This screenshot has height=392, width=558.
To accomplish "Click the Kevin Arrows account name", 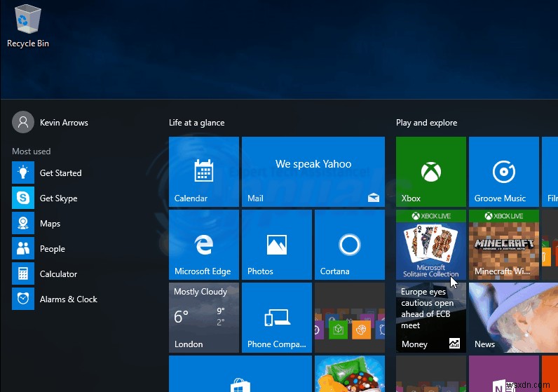I will tap(64, 123).
